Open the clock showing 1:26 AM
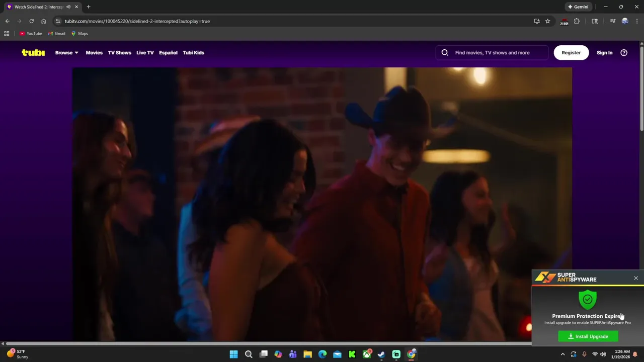 [x=622, y=354]
